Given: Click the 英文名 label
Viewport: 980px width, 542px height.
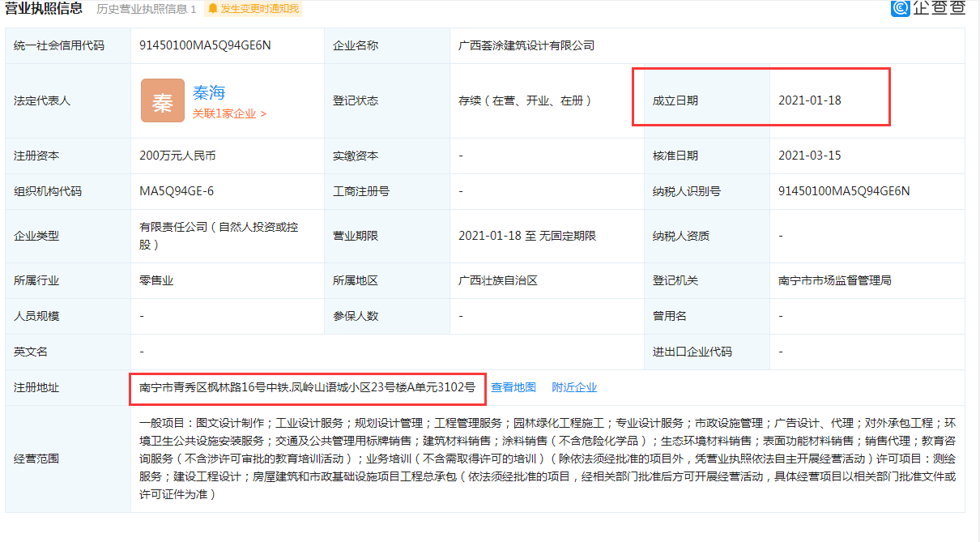Looking at the screenshot, I should pos(31,352).
